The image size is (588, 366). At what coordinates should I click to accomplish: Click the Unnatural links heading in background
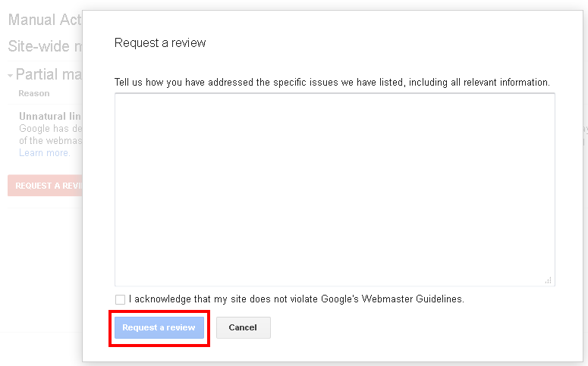50,116
